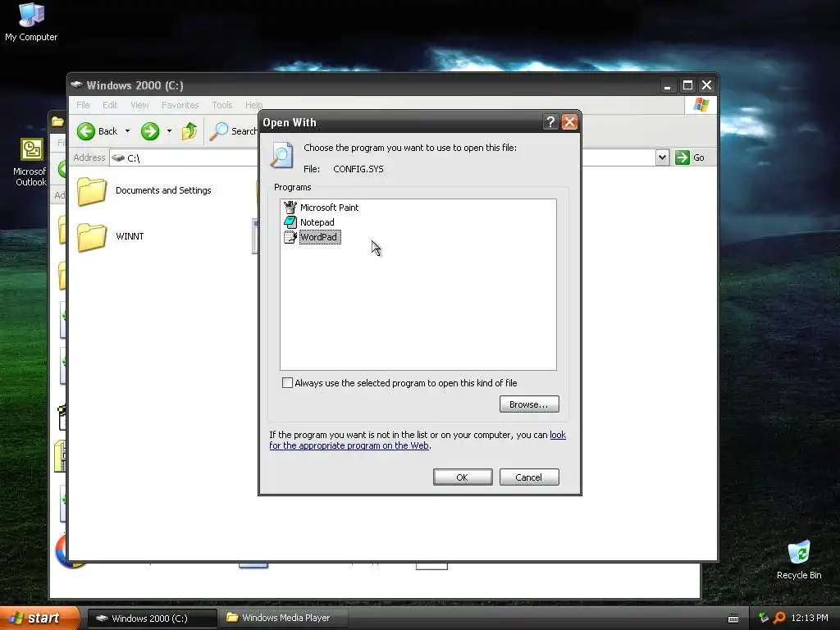
Task: Open the Help menu in Explorer
Action: (x=254, y=105)
